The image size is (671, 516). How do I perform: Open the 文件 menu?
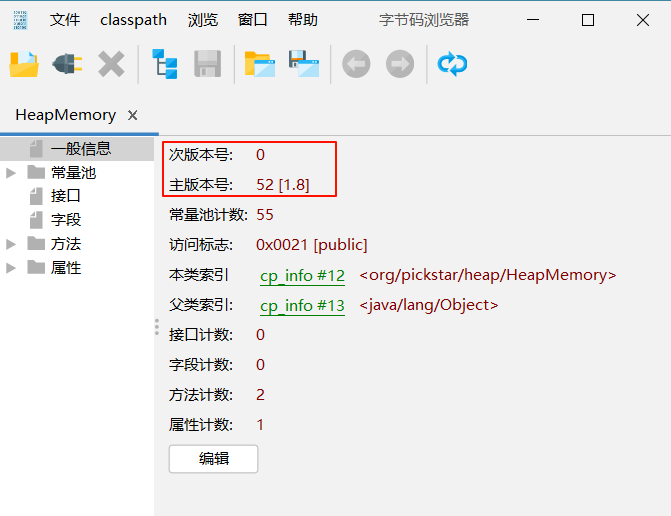(x=65, y=20)
